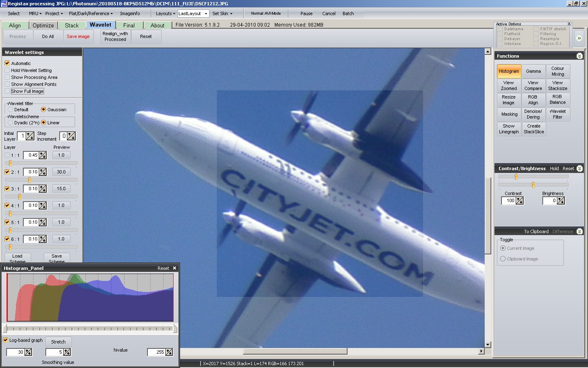Screen dimensions: 588x368
Task: Open the Set Skin dropdown
Action: click(x=222, y=13)
